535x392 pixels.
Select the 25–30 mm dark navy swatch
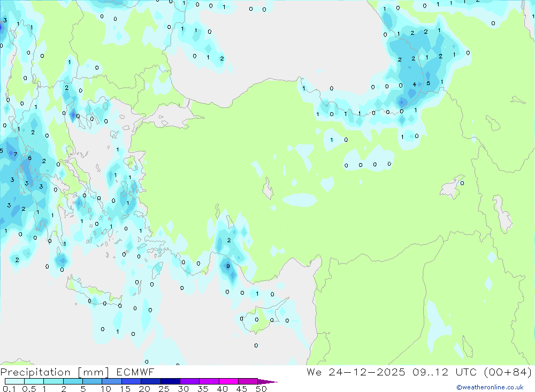170,381
